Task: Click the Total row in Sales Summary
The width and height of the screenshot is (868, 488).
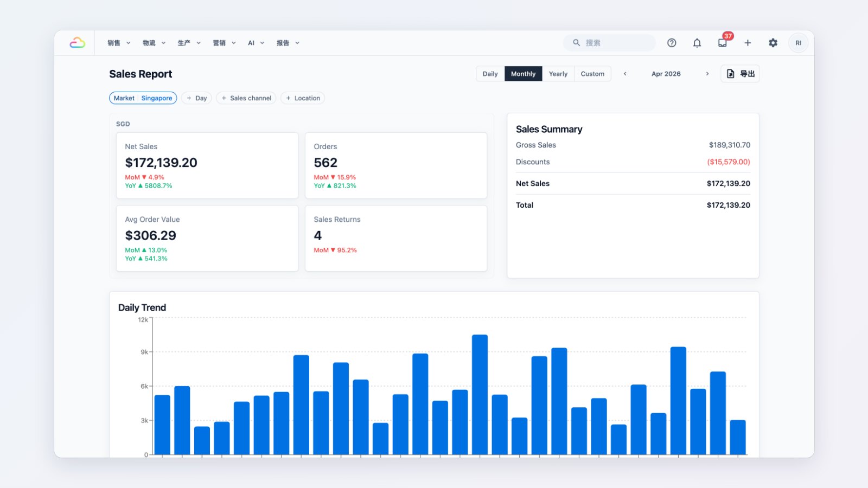Action: coord(633,205)
